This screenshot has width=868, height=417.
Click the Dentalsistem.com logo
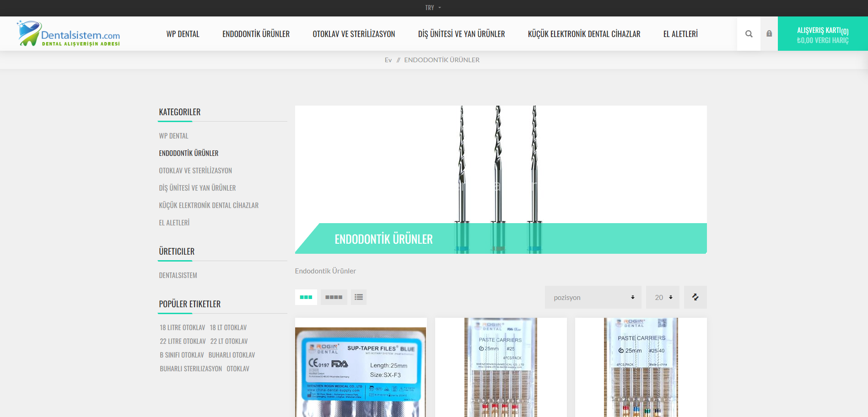69,34
